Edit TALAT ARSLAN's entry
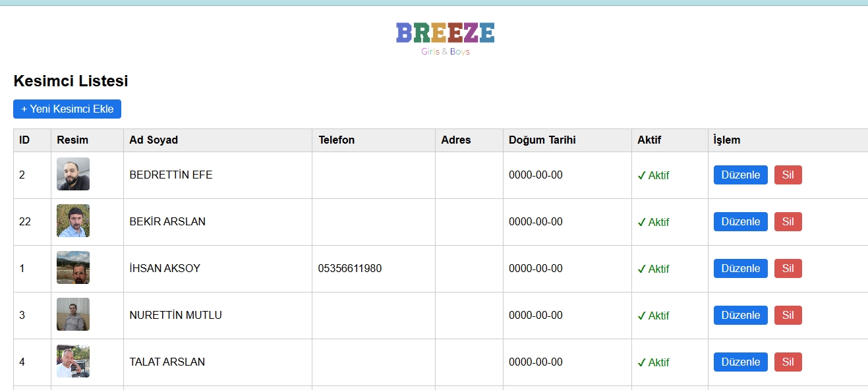This screenshot has height=390, width=868. tap(741, 362)
